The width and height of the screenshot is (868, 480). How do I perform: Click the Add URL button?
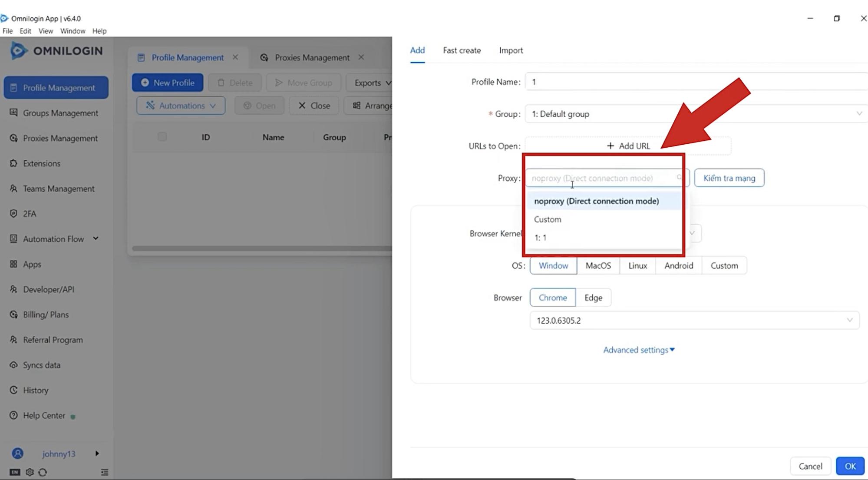(x=628, y=146)
